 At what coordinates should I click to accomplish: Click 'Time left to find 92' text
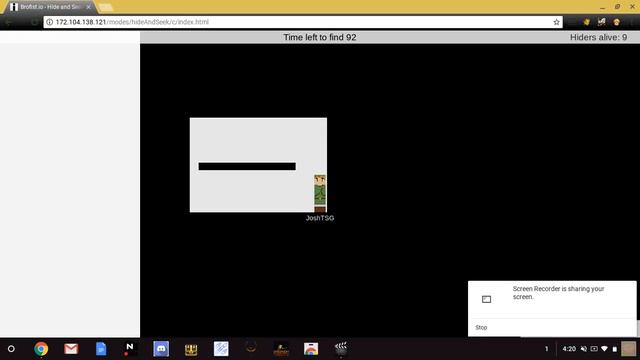320,38
